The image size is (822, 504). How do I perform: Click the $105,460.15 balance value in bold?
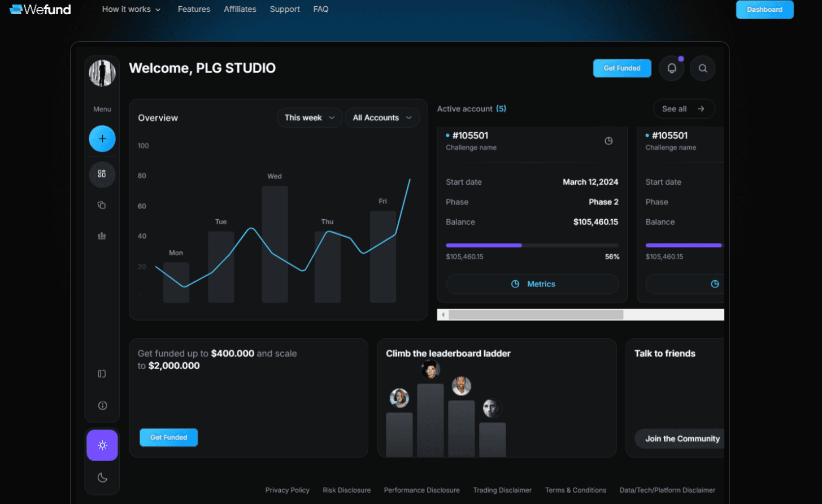pos(595,222)
